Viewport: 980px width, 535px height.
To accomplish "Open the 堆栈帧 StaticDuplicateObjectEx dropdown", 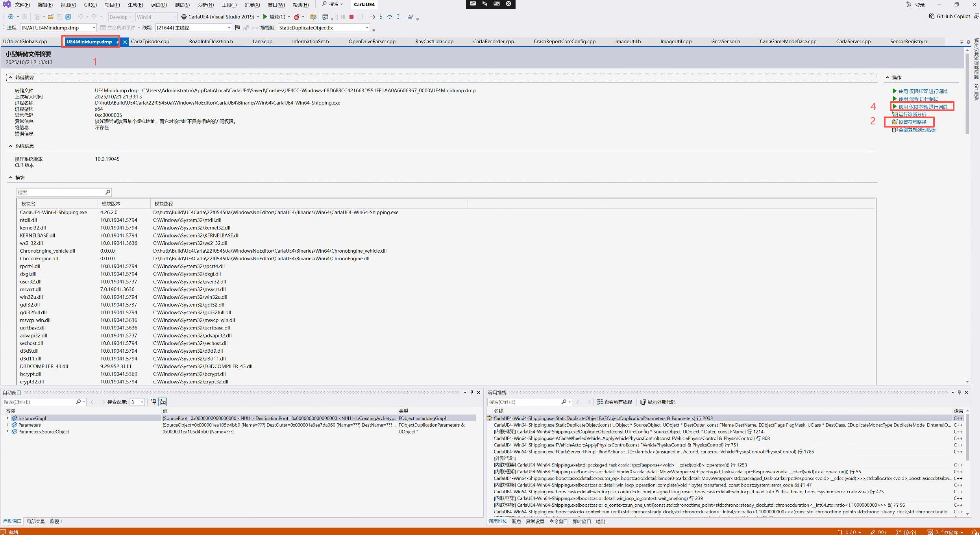I will 367,28.
